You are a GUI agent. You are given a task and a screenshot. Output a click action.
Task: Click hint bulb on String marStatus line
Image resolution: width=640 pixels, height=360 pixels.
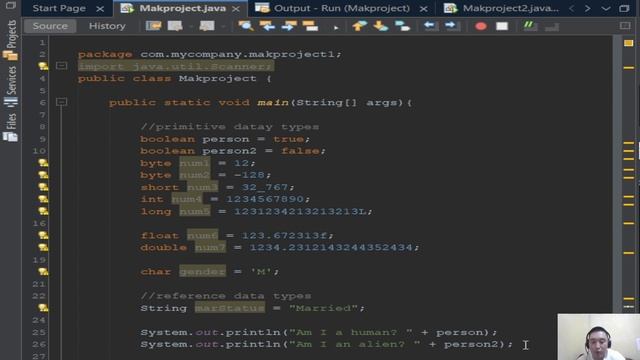click(43, 308)
